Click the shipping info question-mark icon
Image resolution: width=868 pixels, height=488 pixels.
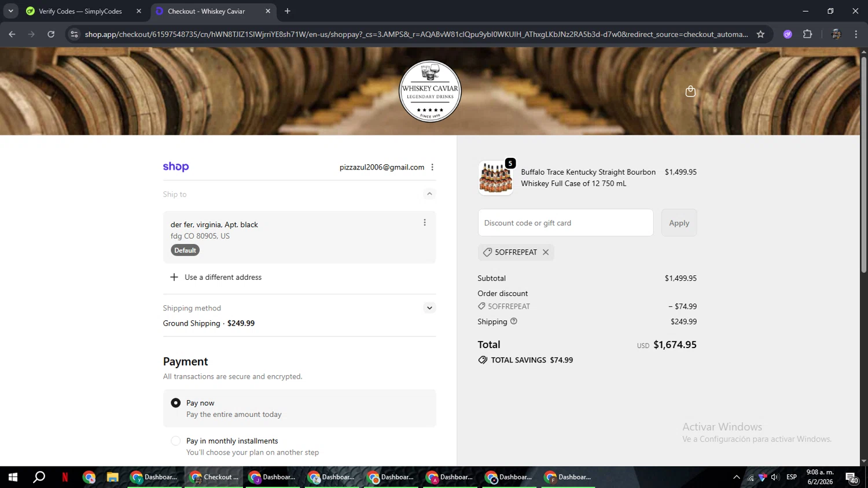pyautogui.click(x=514, y=321)
